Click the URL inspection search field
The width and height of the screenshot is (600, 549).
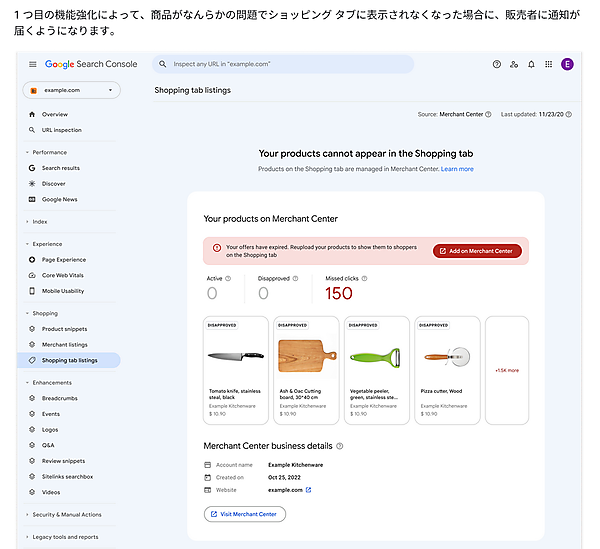pyautogui.click(x=283, y=64)
